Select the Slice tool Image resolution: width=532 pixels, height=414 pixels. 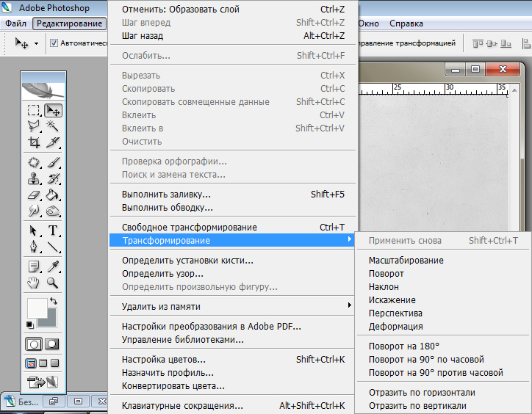pyautogui.click(x=53, y=142)
